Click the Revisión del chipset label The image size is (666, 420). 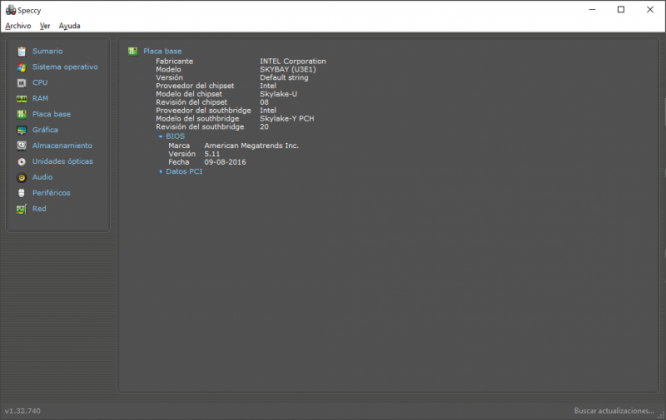click(x=191, y=102)
